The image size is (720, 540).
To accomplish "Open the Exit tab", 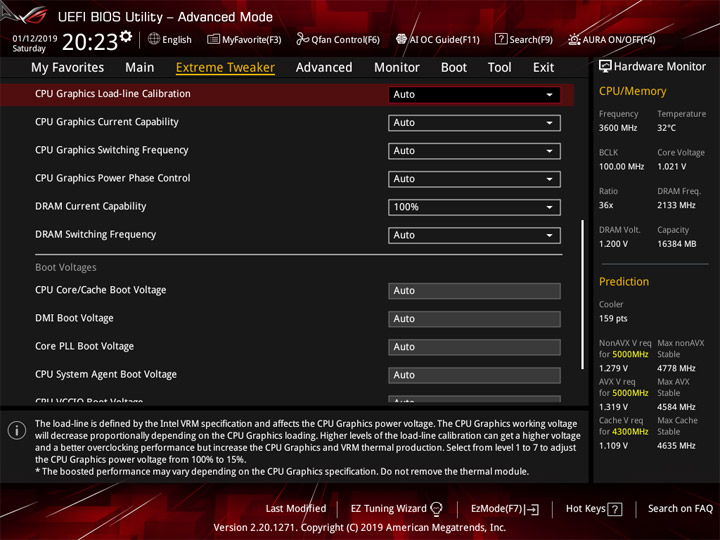I will 543,68.
